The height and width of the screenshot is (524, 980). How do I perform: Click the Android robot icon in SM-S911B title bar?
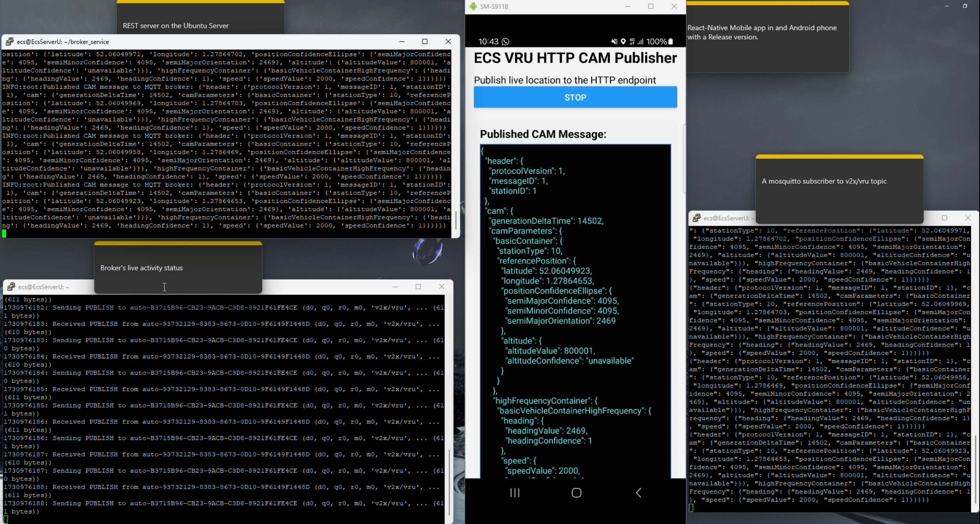pos(473,6)
